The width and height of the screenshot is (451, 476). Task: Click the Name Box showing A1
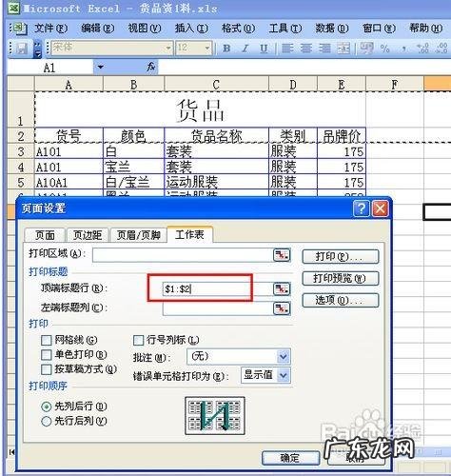point(50,68)
